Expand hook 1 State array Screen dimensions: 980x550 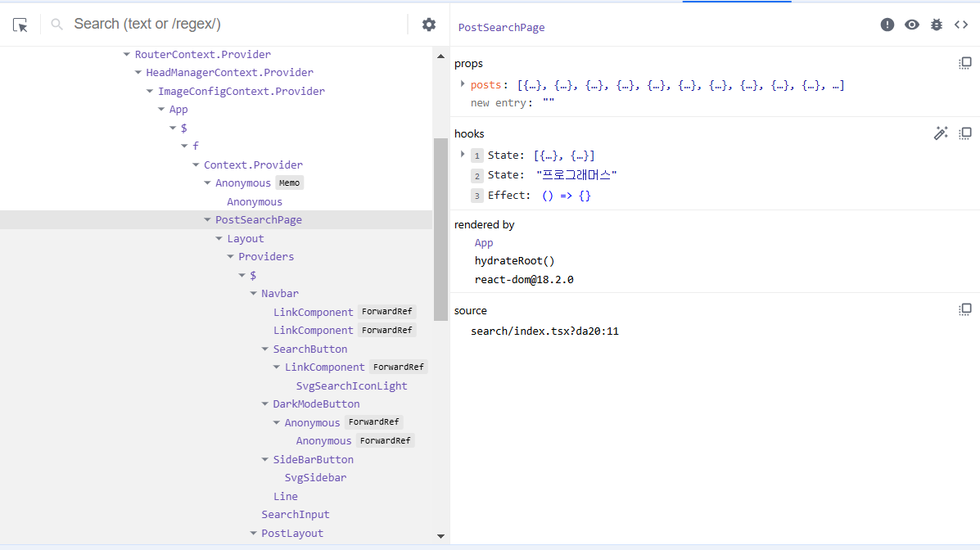pyautogui.click(x=463, y=155)
